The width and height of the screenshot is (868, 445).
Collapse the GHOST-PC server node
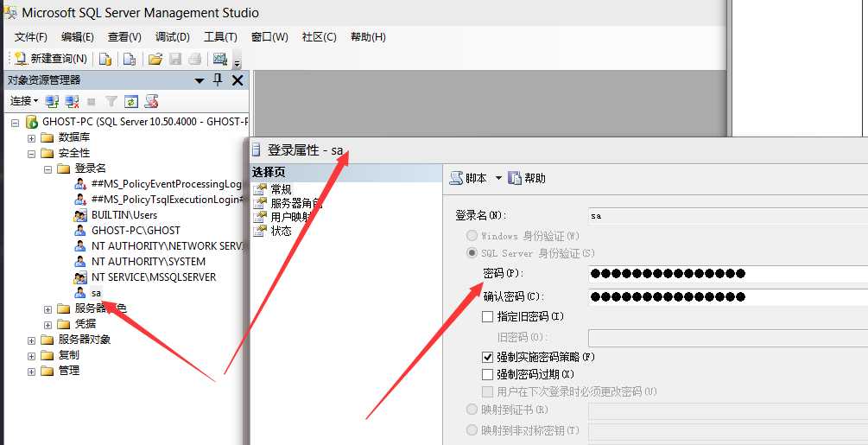pyautogui.click(x=16, y=123)
